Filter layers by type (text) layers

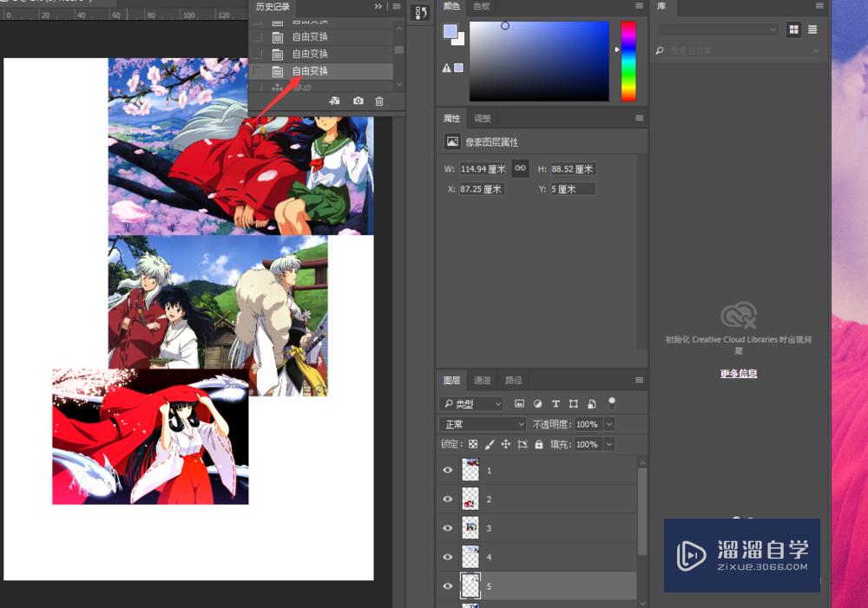[x=556, y=403]
